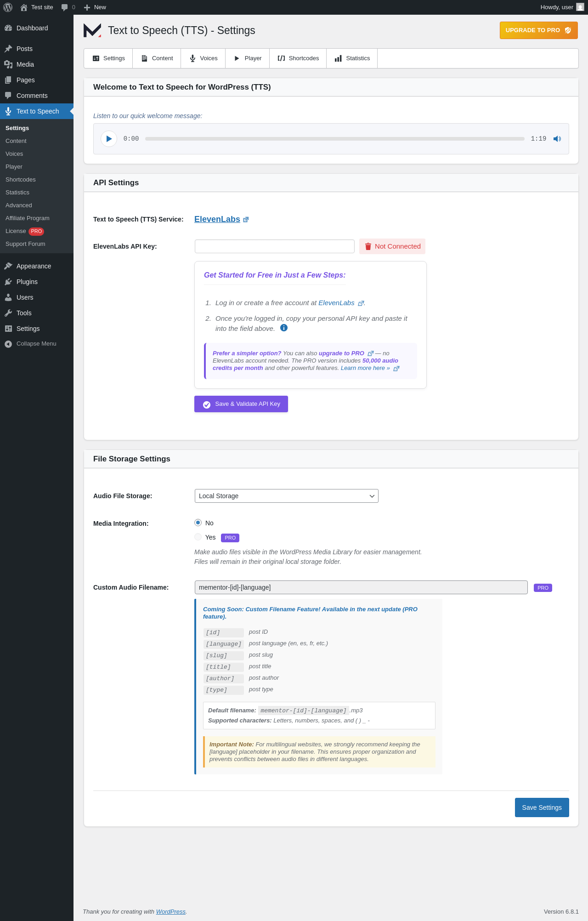Click the Custom Audio Filename field
This screenshot has height=921, width=588.
click(x=361, y=587)
